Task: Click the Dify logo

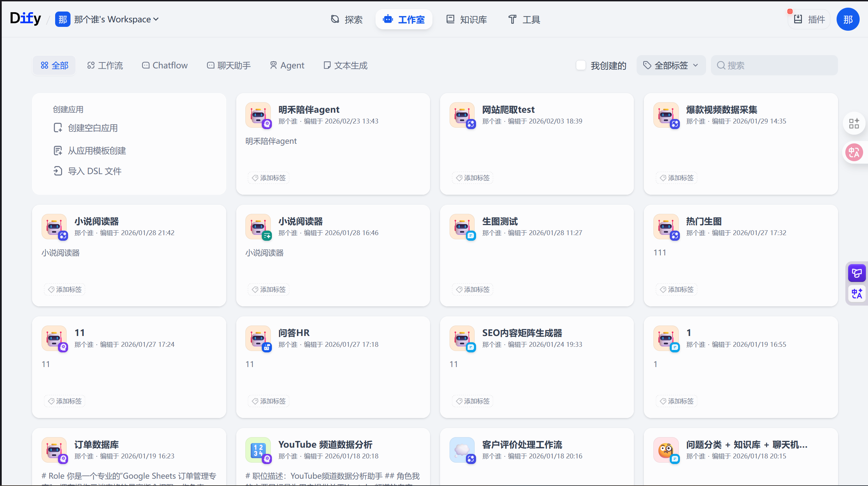Action: [25, 18]
